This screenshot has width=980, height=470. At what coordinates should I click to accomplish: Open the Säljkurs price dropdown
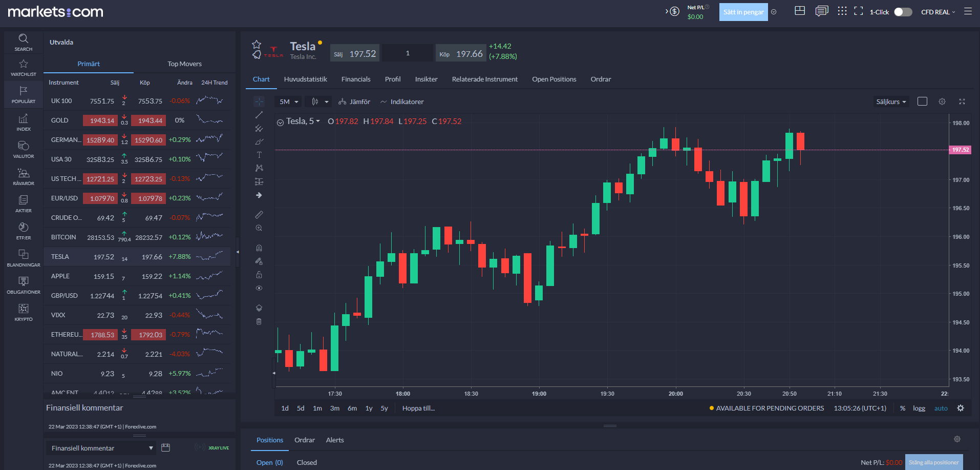click(891, 101)
